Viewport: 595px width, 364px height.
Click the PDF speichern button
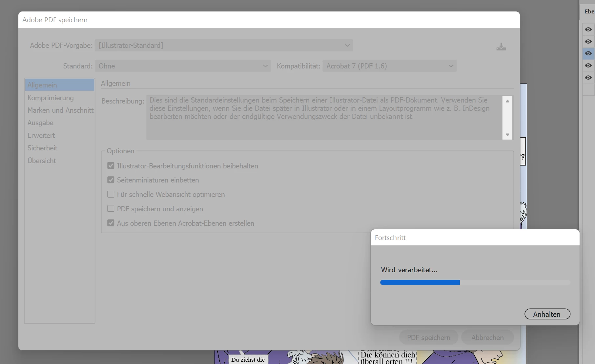[x=428, y=337]
